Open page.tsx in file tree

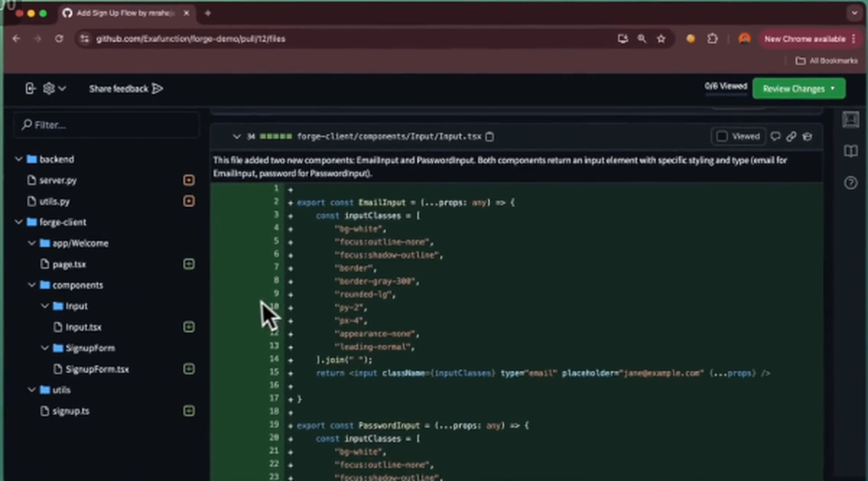69,264
